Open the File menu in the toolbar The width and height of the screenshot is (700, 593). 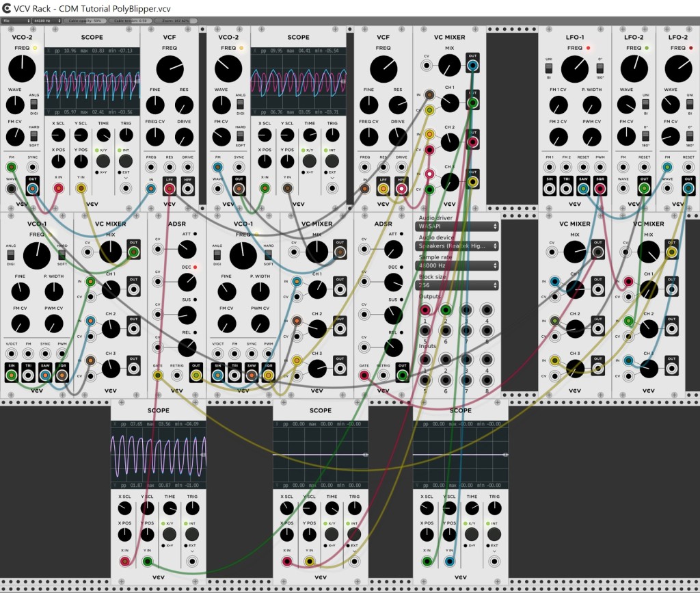[x=15, y=21]
